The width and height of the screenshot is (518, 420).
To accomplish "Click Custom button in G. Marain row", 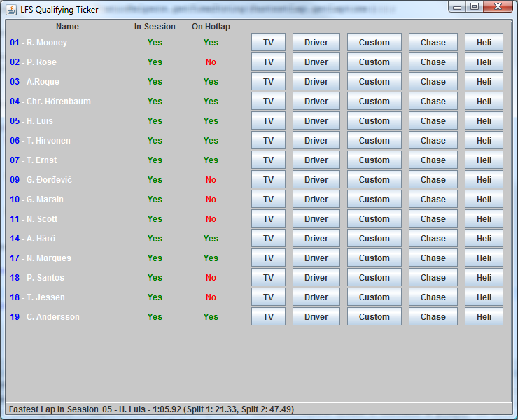I will [x=374, y=199].
